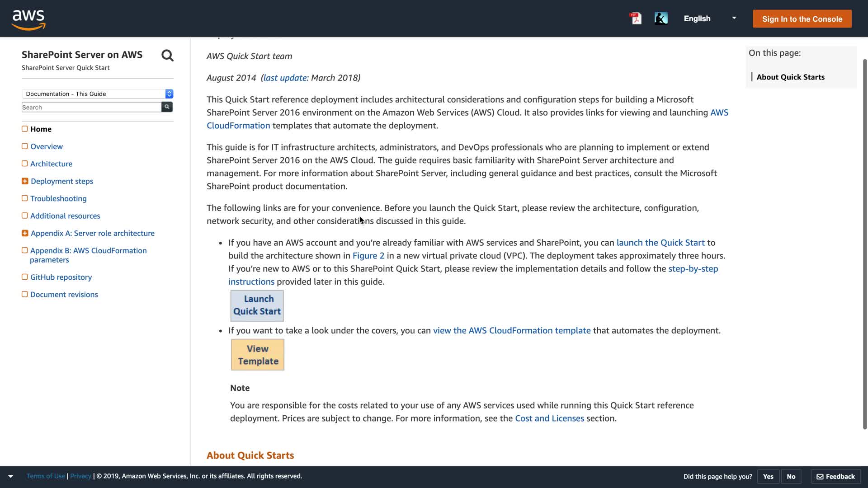Click Sign In to the Console
868x488 pixels.
pos(802,19)
